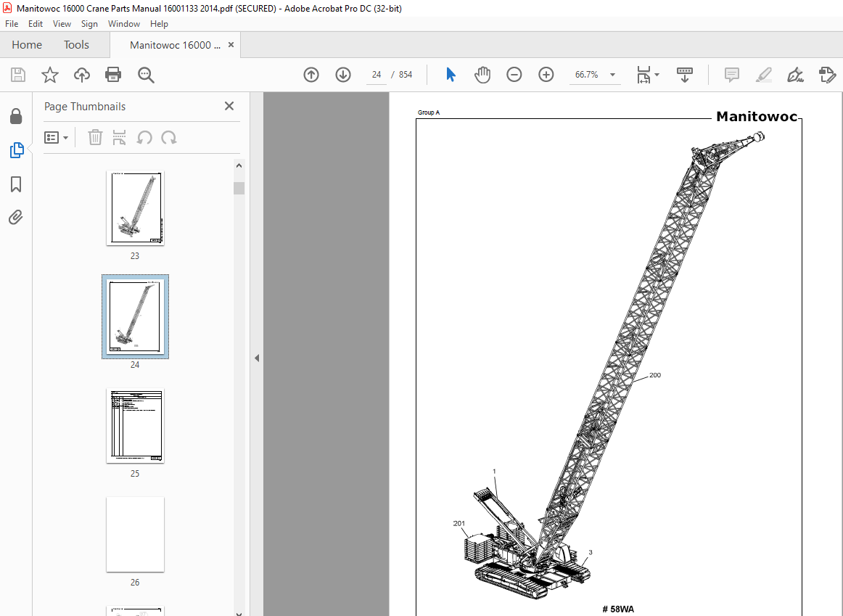The height and width of the screenshot is (616, 843).
Task: Close the Manitowoc 16000 document tab
Action: click(231, 45)
